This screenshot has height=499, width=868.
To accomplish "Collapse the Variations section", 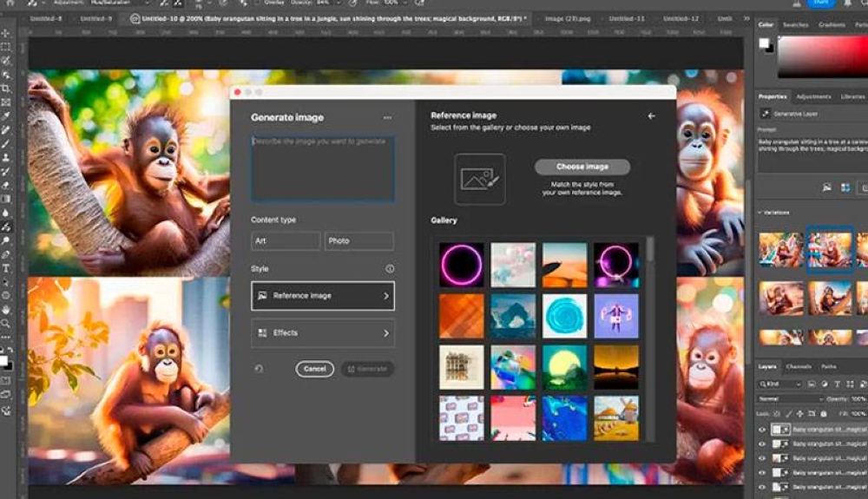I will (x=760, y=213).
